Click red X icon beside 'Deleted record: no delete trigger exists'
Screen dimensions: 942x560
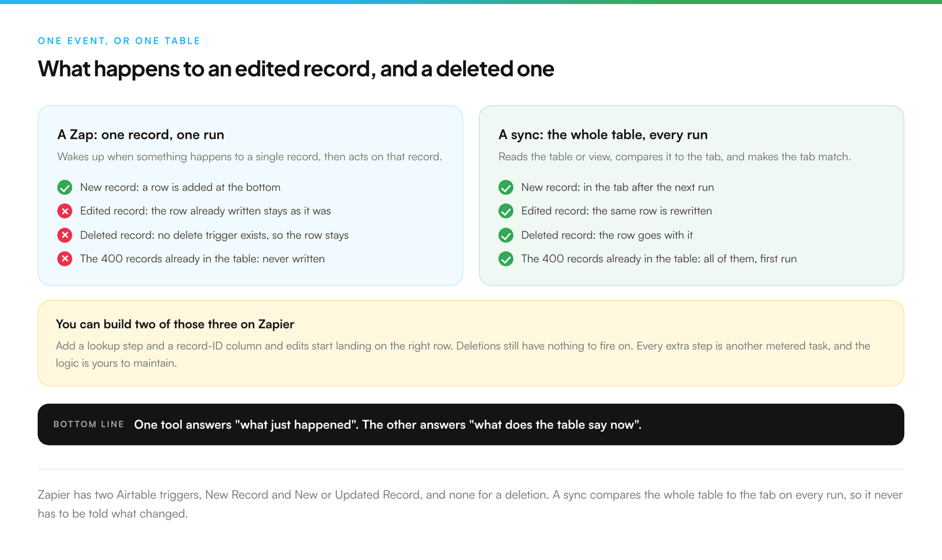(65, 236)
